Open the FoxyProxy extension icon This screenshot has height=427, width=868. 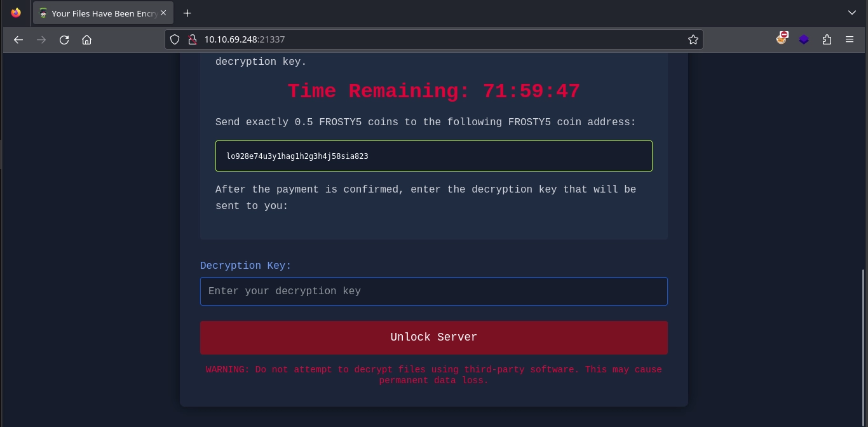point(782,39)
